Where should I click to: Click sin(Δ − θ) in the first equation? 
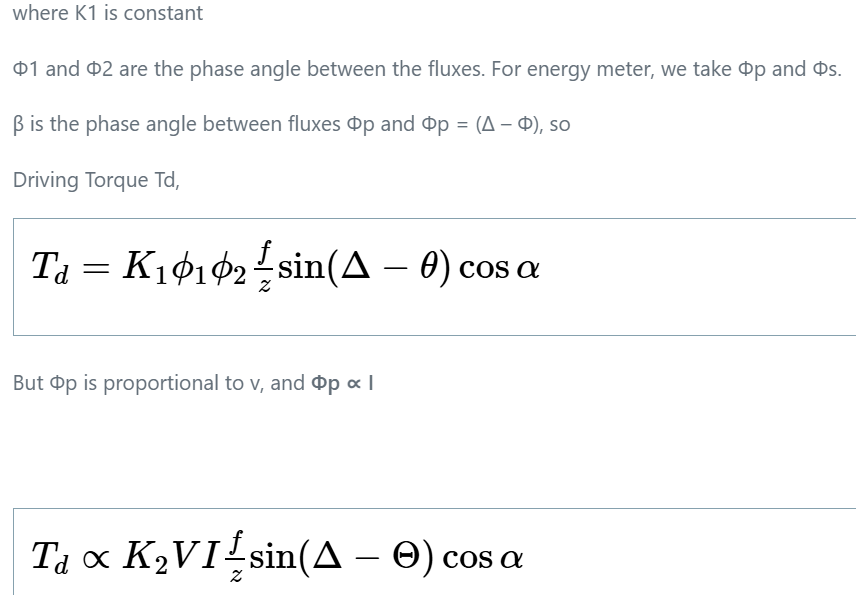(364, 268)
